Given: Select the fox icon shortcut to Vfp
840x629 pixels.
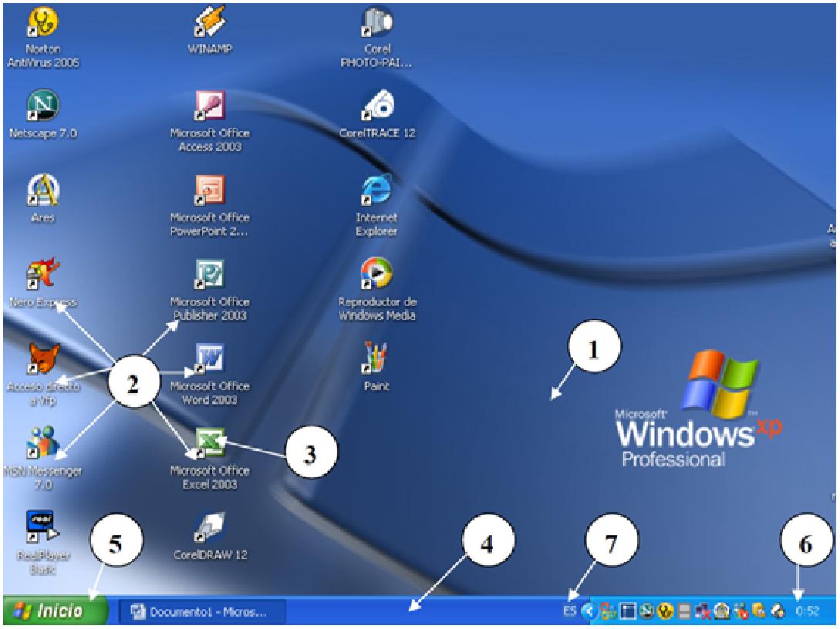Looking at the screenshot, I should [43, 374].
